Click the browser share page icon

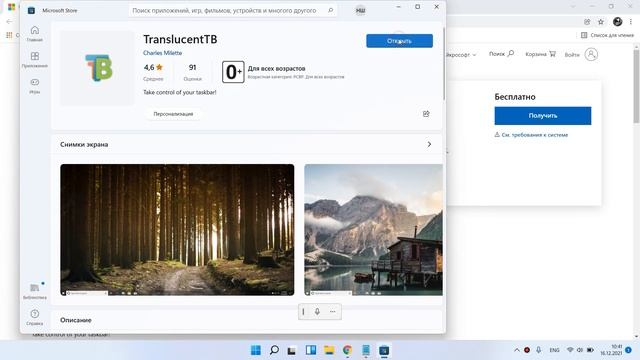click(587, 22)
